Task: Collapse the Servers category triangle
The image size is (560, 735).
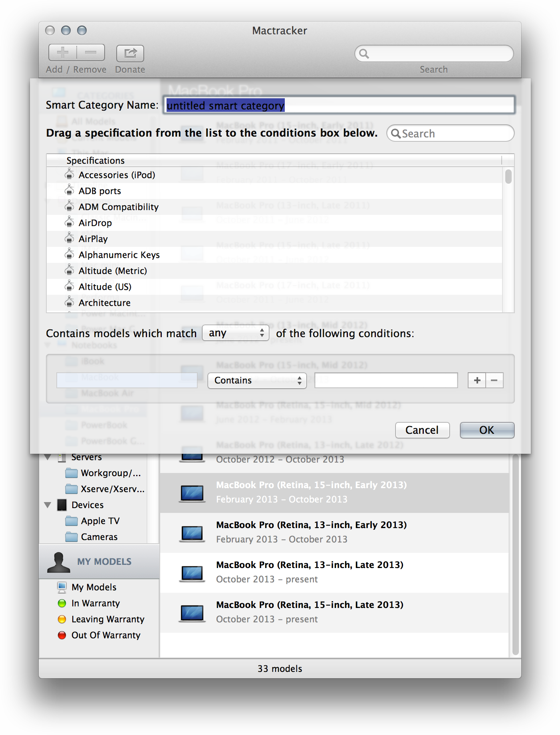Action: pos(48,457)
